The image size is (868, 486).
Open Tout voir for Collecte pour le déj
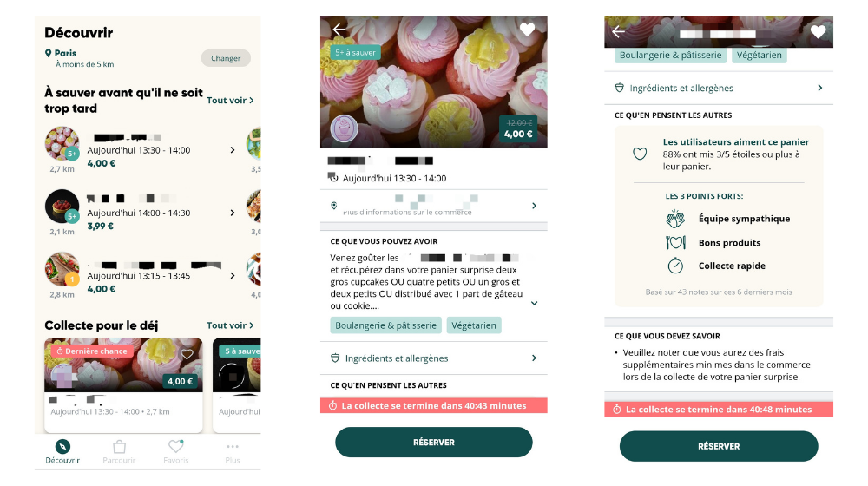(230, 325)
